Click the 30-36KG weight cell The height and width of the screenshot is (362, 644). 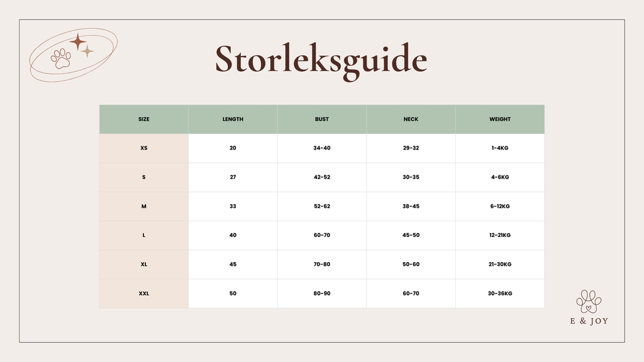pos(500,293)
